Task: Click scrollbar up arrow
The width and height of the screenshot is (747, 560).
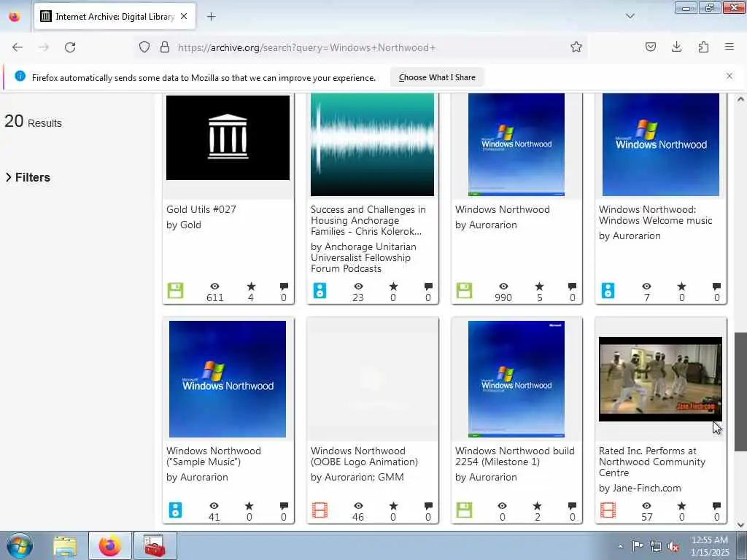Action: click(740, 99)
